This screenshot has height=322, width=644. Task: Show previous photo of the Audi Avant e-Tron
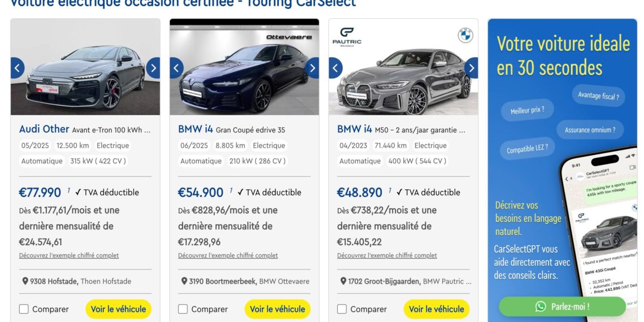pyautogui.click(x=18, y=68)
